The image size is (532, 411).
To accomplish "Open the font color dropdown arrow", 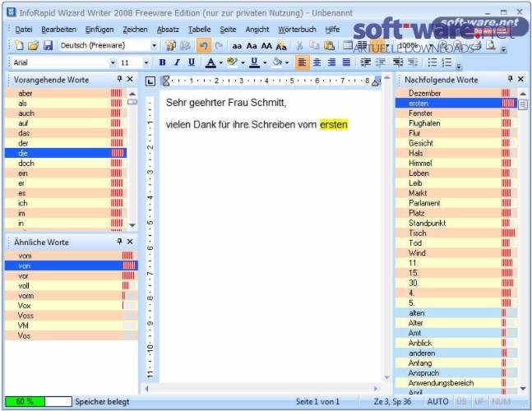I will pos(221,62).
